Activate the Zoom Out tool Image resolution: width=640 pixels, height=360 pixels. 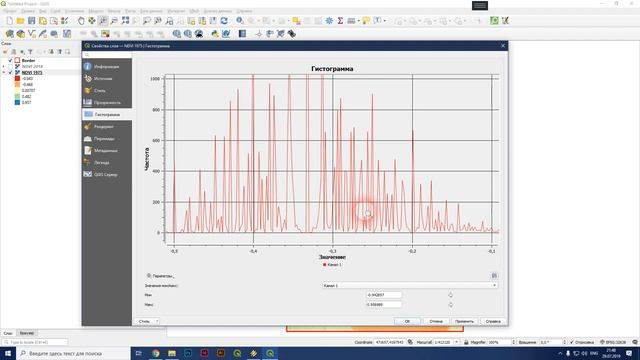point(114,20)
